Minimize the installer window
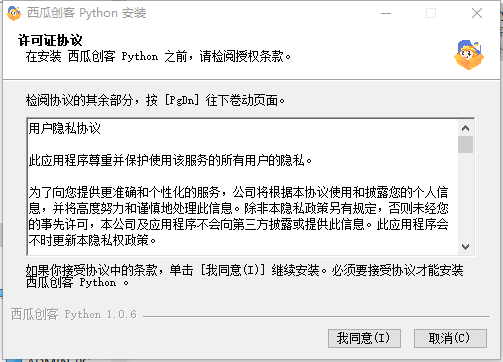503x362 pixels. point(386,13)
